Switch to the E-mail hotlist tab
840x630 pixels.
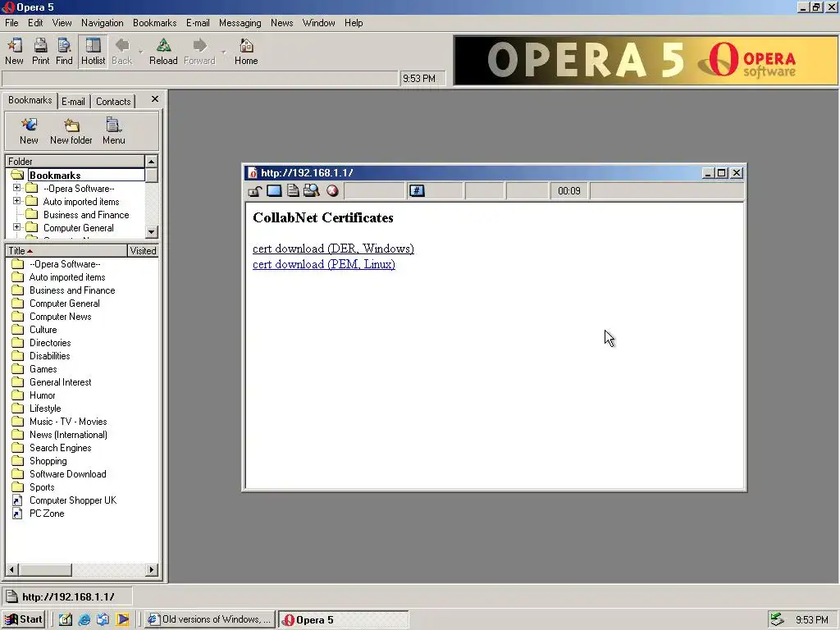73,101
